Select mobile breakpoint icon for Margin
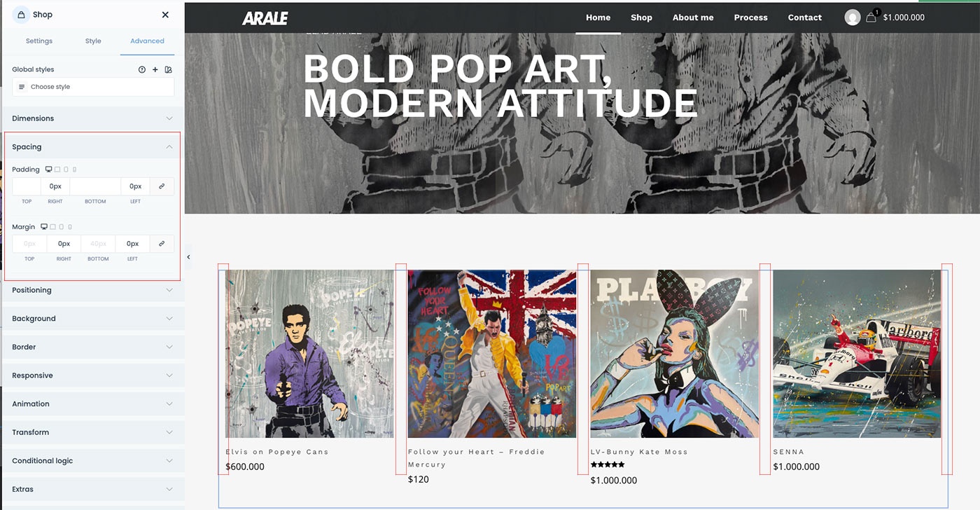Screen dimensions: 980x510 [x=70, y=227]
